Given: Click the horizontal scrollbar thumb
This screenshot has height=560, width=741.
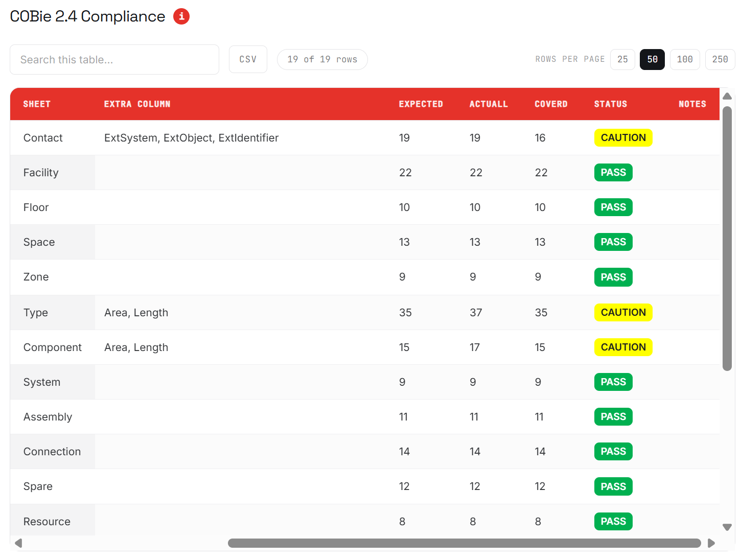Looking at the screenshot, I should (464, 543).
